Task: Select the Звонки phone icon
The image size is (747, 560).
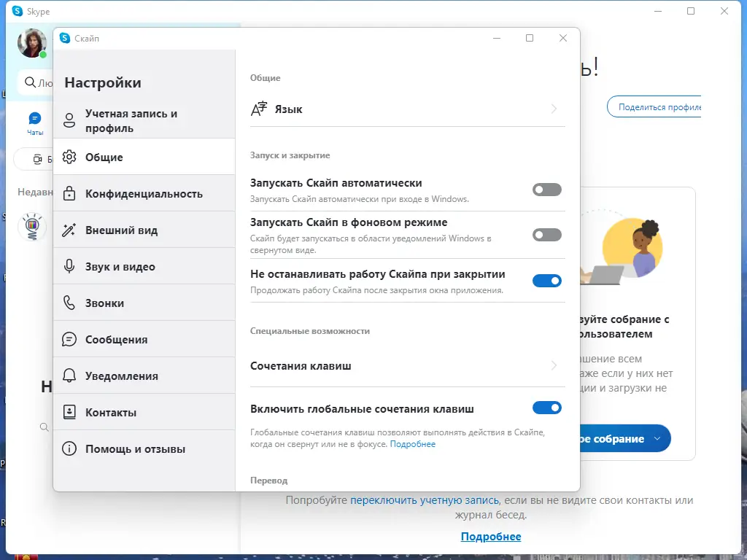Action: click(69, 302)
